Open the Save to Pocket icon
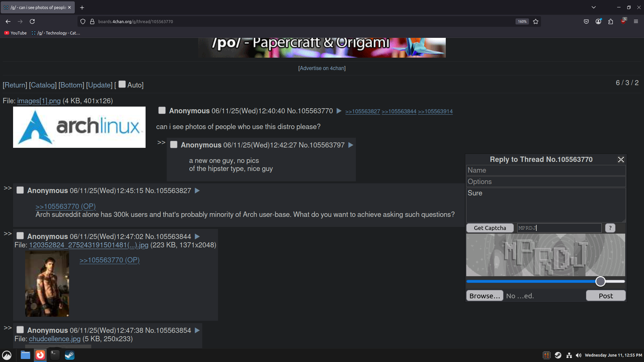Image resolution: width=644 pixels, height=362 pixels. 586,21
